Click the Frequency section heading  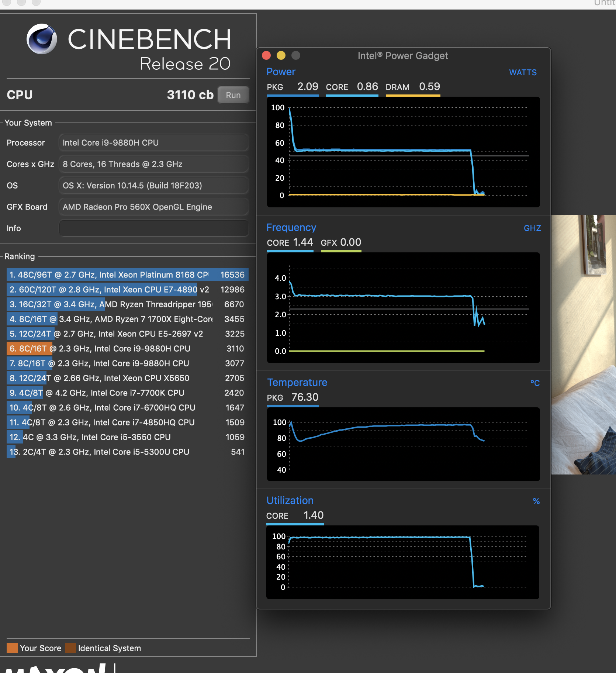click(x=291, y=227)
